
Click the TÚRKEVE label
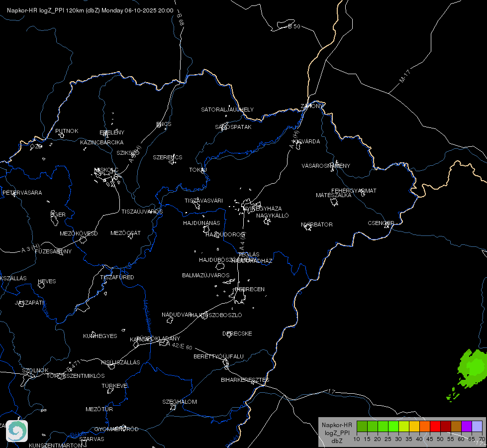[x=114, y=385]
